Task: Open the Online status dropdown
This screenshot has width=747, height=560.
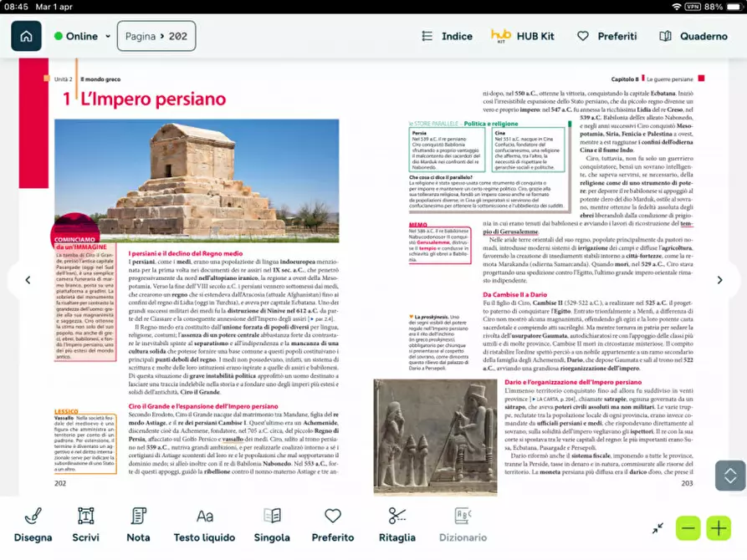Action: click(x=82, y=37)
